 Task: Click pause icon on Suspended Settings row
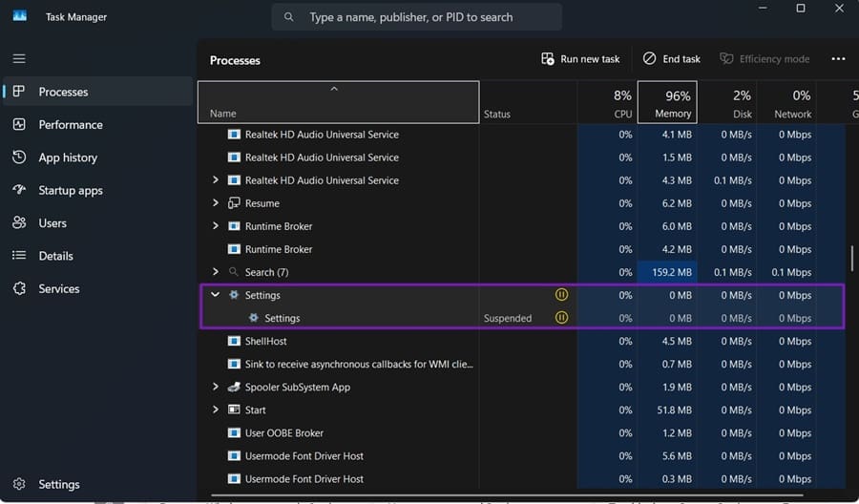pyautogui.click(x=561, y=317)
